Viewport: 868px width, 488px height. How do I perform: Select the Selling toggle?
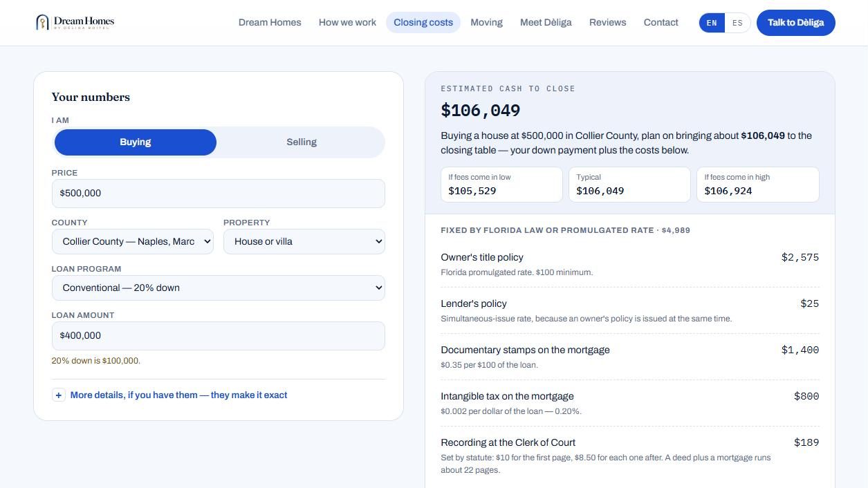(302, 142)
